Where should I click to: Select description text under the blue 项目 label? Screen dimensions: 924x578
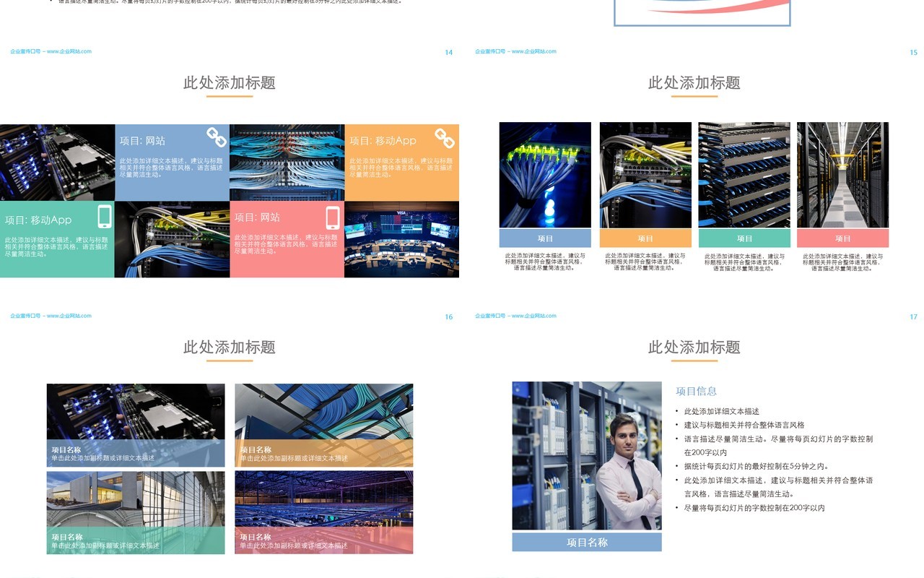point(545,262)
